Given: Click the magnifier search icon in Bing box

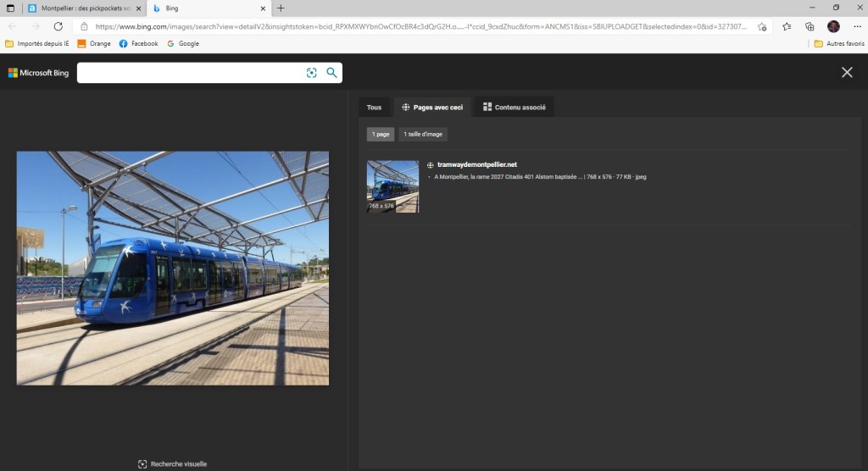Looking at the screenshot, I should tap(331, 73).
